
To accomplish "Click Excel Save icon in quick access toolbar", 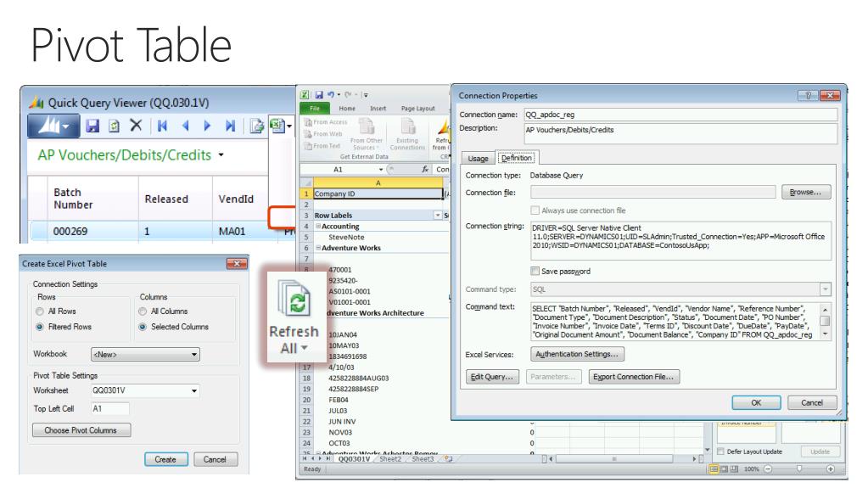I will pyautogui.click(x=319, y=95).
